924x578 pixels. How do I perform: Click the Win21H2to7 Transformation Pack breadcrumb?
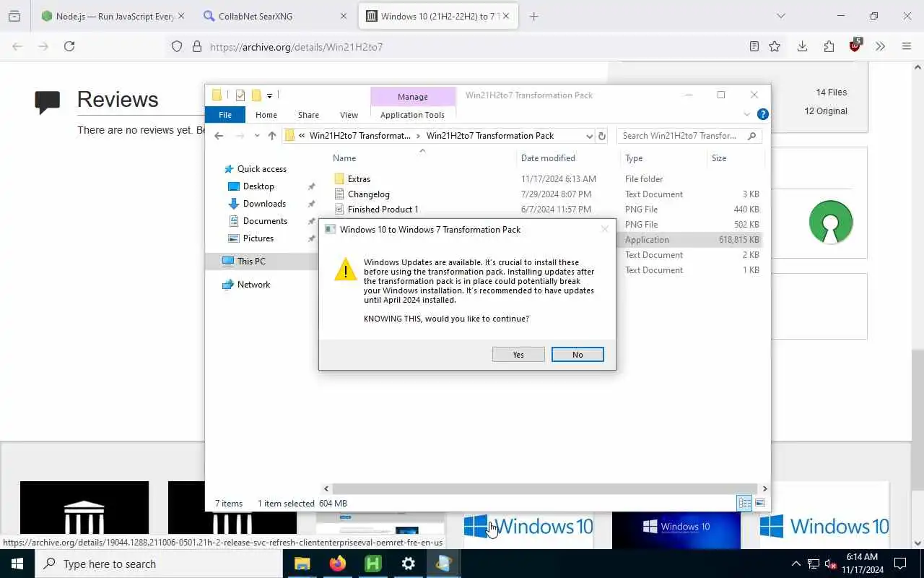(x=490, y=136)
